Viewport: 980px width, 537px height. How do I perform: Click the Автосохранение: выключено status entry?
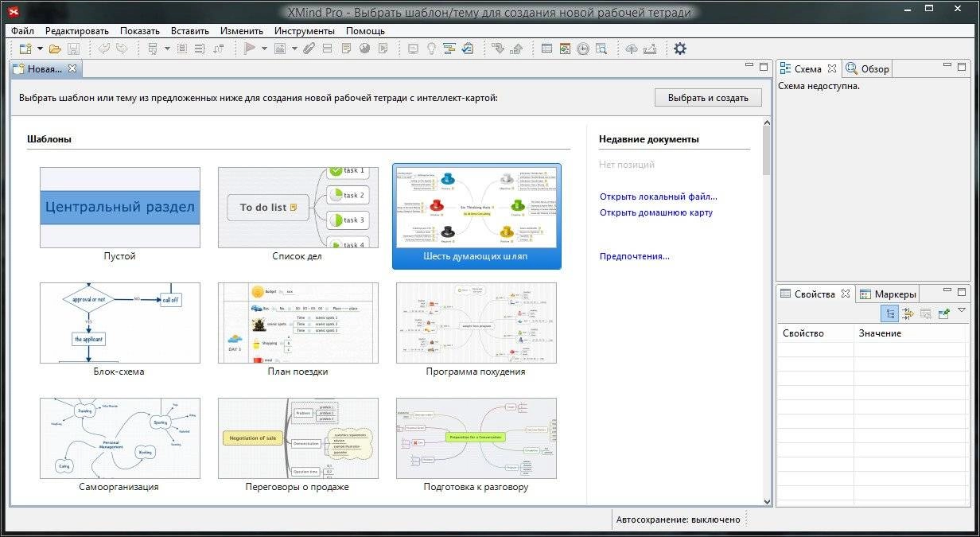coord(678,519)
